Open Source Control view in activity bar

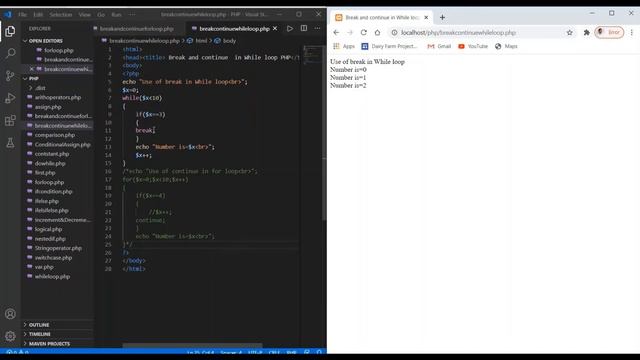(x=10, y=76)
